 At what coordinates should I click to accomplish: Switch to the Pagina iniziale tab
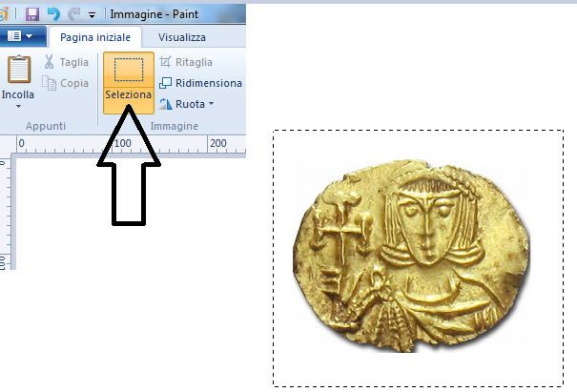(95, 37)
